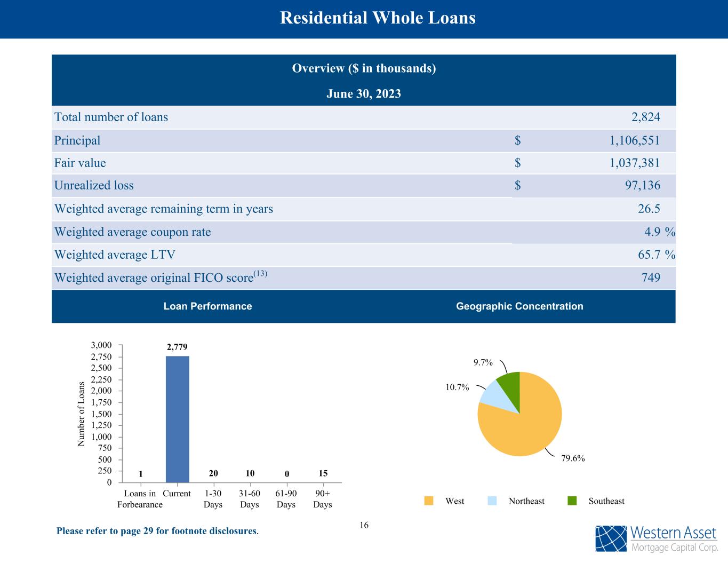Image resolution: width=728 pixels, height=563 pixels.
Task: Click the Fair value amount 1,037,381
Action: (634, 163)
